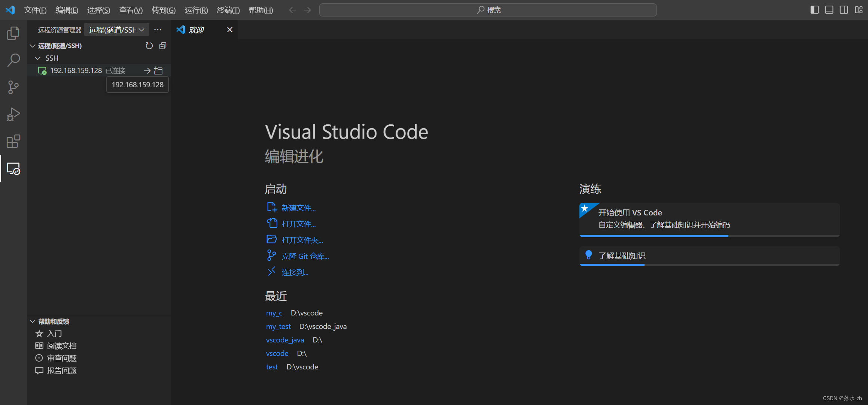Open recent folder my_test

278,326
